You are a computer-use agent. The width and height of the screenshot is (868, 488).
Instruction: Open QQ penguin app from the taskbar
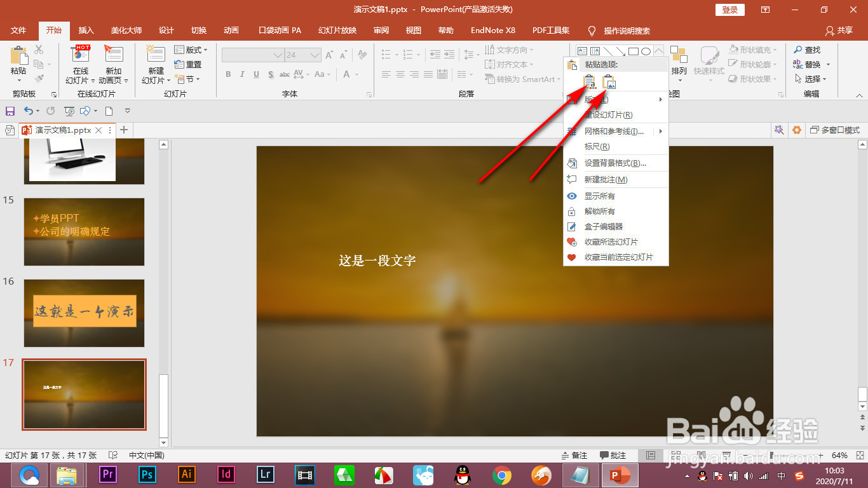[463, 475]
